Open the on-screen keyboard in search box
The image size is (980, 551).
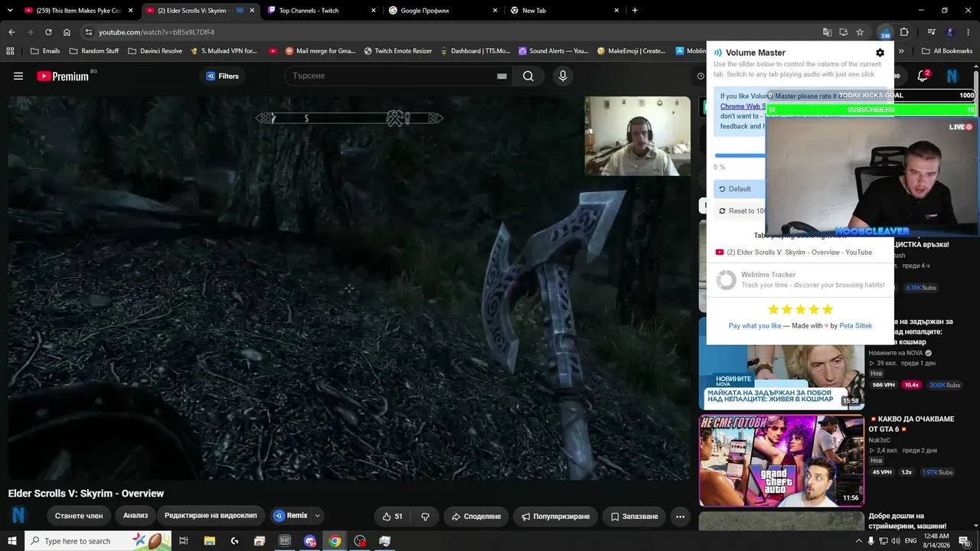(x=501, y=77)
